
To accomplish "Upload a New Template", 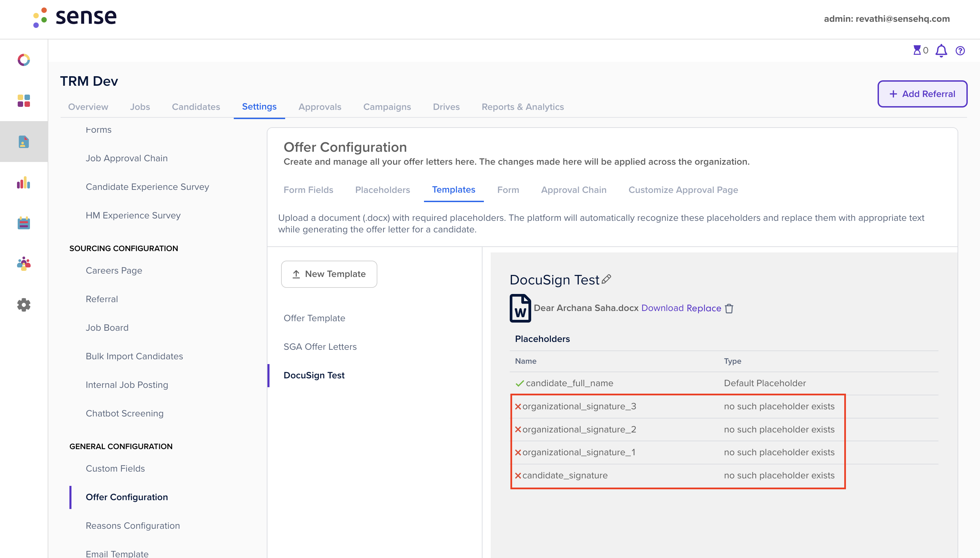I will [329, 274].
